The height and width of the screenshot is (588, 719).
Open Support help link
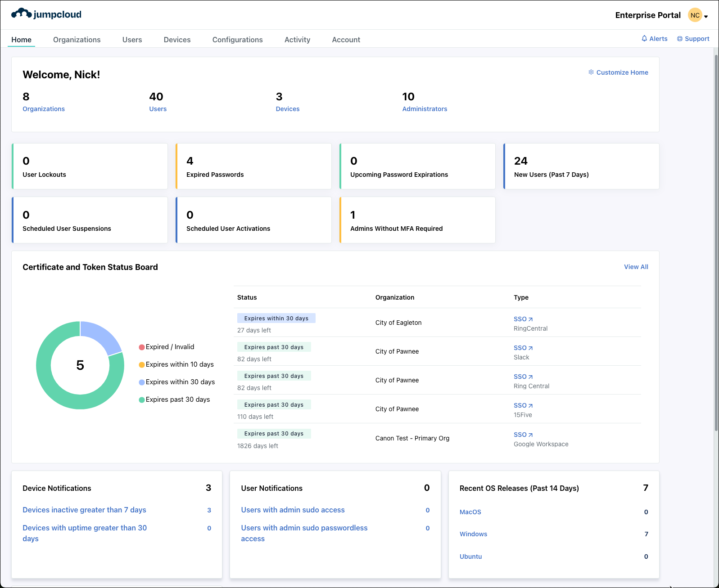click(693, 39)
